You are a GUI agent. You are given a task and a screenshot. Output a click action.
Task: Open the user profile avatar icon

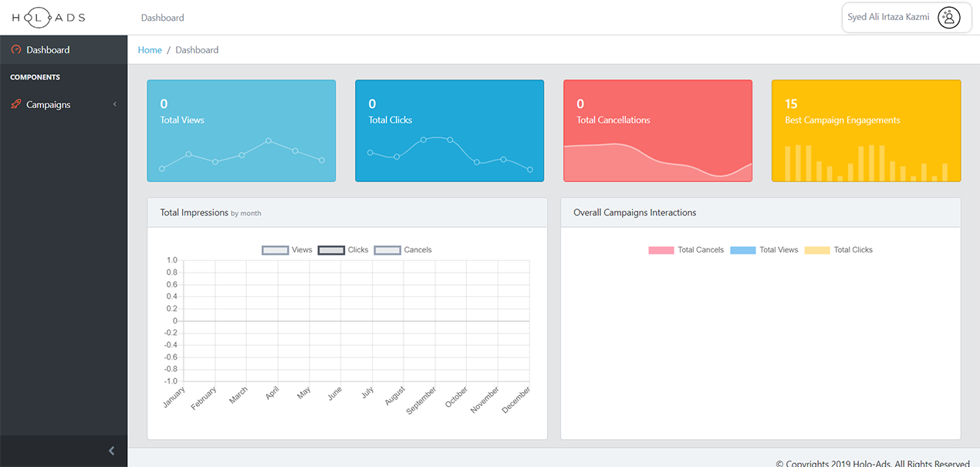(949, 17)
